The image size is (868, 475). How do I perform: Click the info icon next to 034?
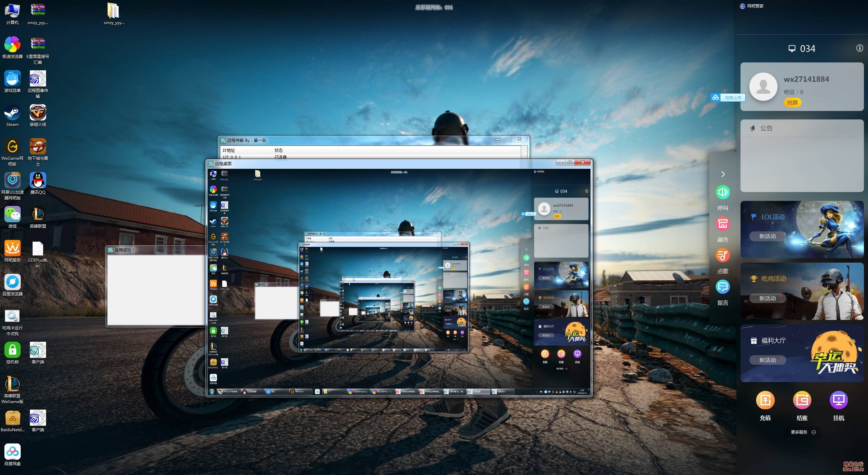pyautogui.click(x=860, y=48)
